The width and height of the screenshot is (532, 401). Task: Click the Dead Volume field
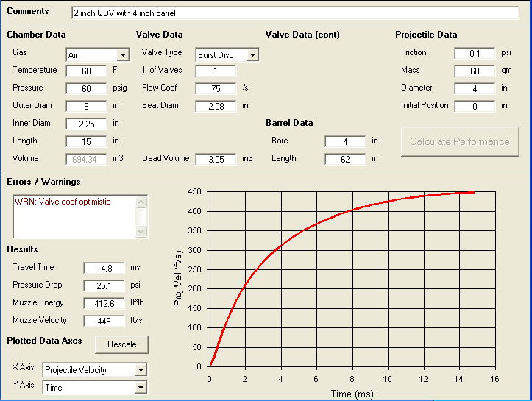pyautogui.click(x=216, y=159)
